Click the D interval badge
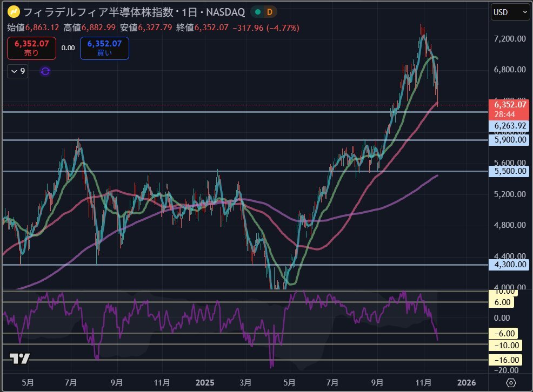Image resolution: width=533 pixels, height=392 pixels. 270,12
